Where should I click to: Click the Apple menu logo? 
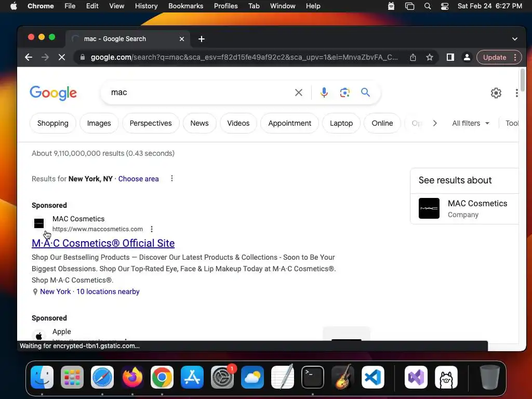(14, 6)
